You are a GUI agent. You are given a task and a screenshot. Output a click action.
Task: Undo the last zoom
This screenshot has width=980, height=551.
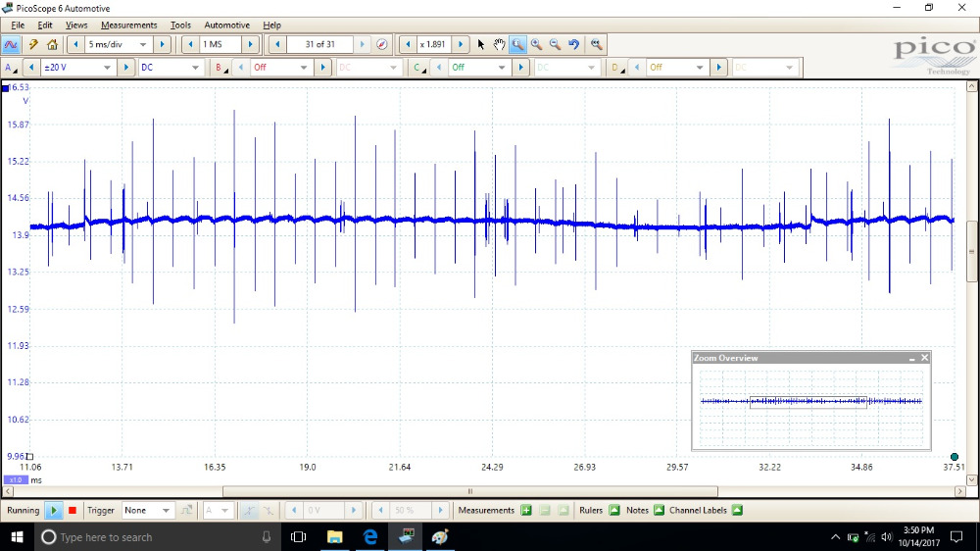[573, 44]
